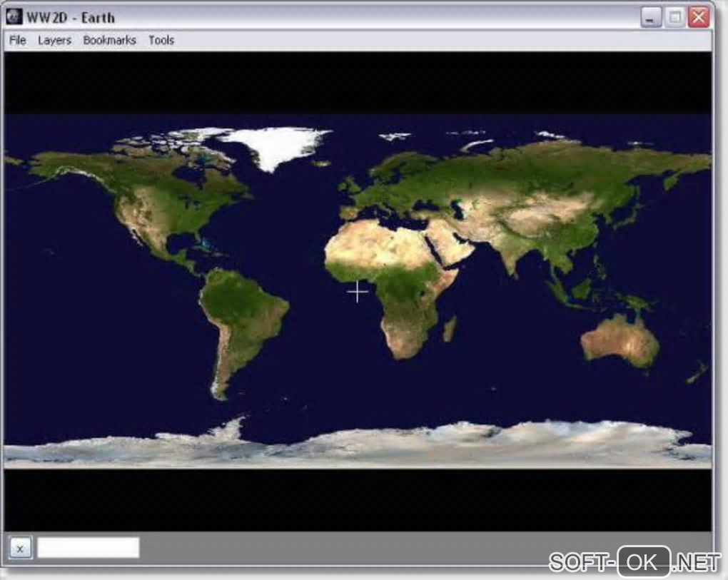This screenshot has height=580, width=728.
Task: Open the Tools menu
Action: [161, 41]
